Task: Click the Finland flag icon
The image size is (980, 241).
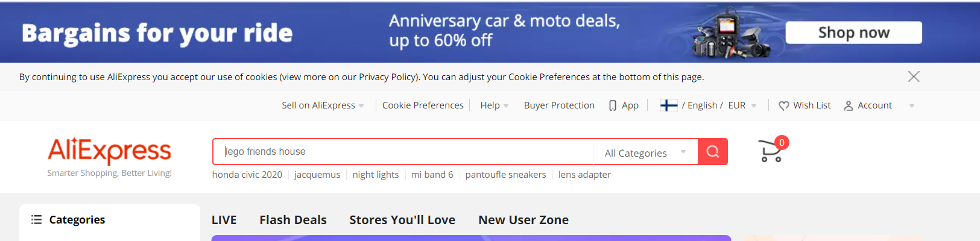Action: (x=669, y=105)
